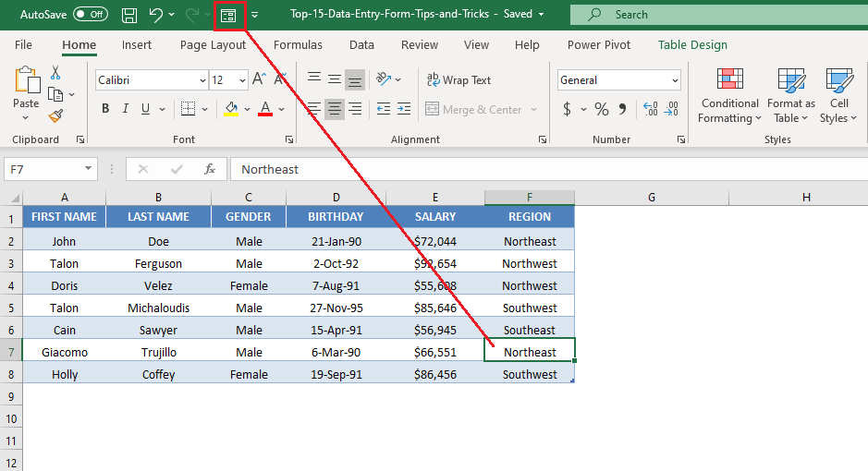Apply the yellow Fill Color swatch
Screen dimensions: 868x471
(231, 109)
